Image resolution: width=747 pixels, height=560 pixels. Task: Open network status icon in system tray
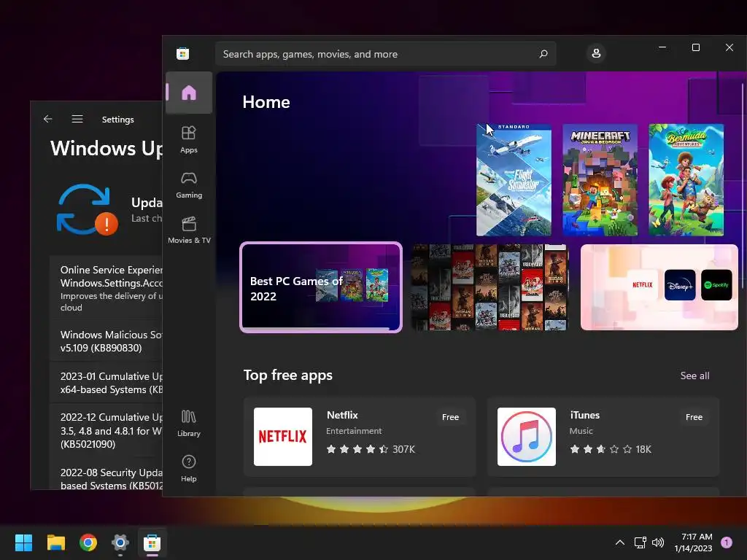pos(640,542)
